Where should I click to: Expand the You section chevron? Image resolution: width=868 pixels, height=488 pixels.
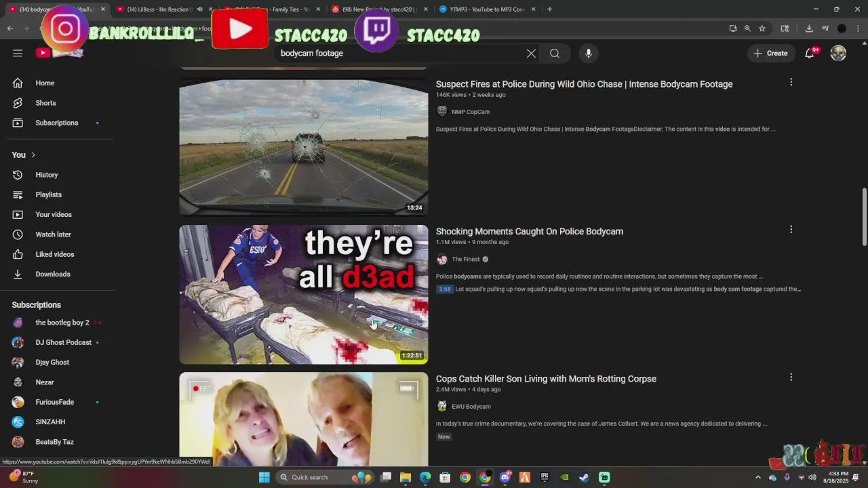(33, 155)
